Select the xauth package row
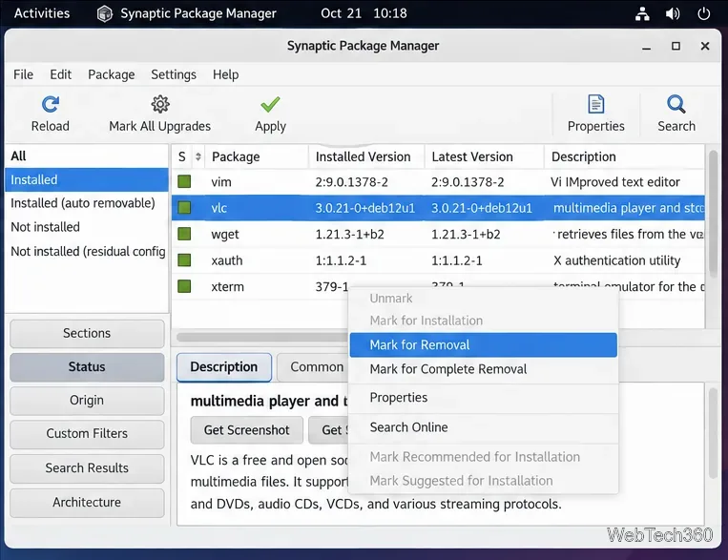728x560 pixels. (438, 260)
